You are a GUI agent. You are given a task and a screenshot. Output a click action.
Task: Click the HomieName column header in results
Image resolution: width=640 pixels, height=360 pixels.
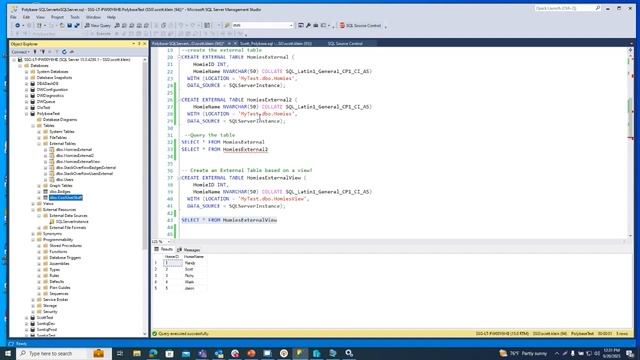pos(193,257)
